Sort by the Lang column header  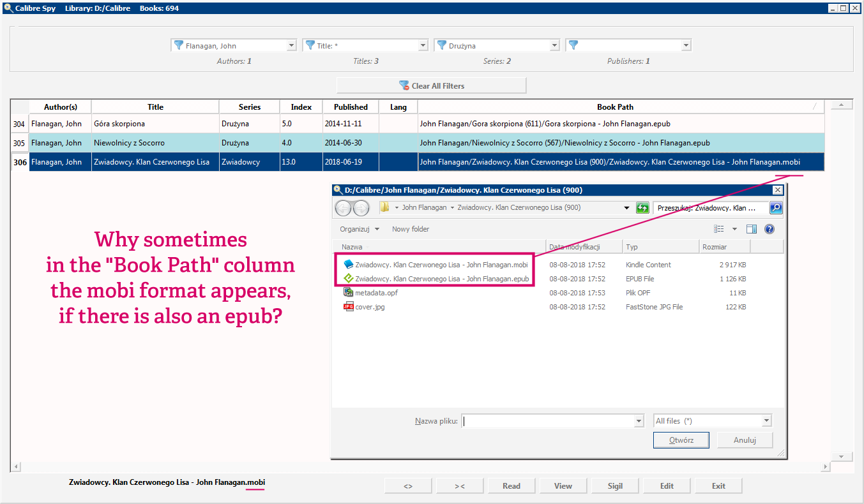coord(398,107)
